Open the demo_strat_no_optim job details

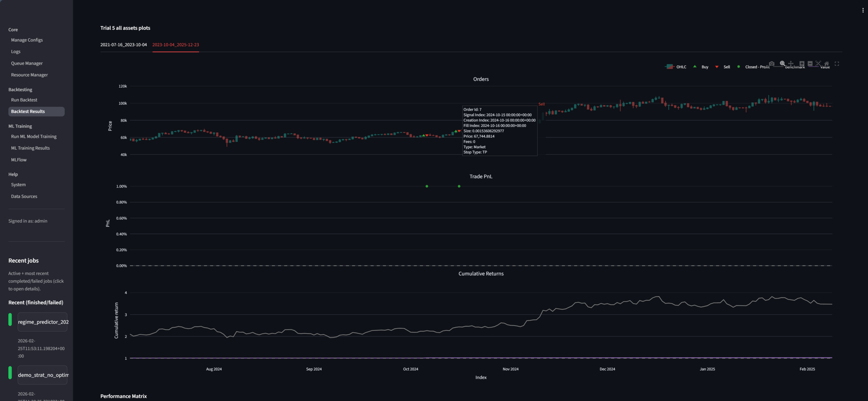(43, 375)
